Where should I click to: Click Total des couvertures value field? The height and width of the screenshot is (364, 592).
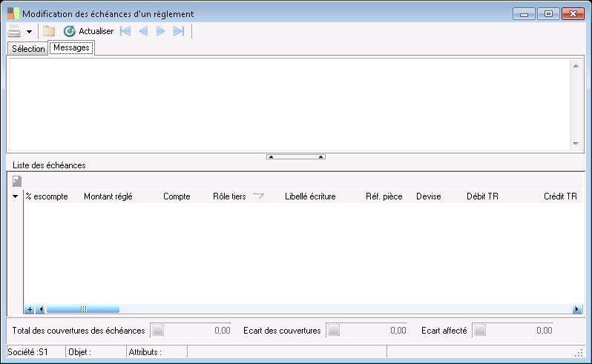point(198,331)
